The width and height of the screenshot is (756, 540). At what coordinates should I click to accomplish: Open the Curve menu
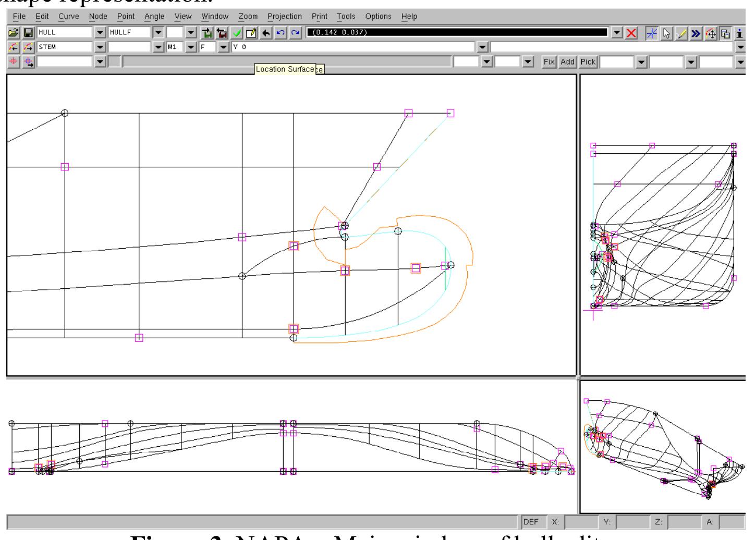click(69, 16)
